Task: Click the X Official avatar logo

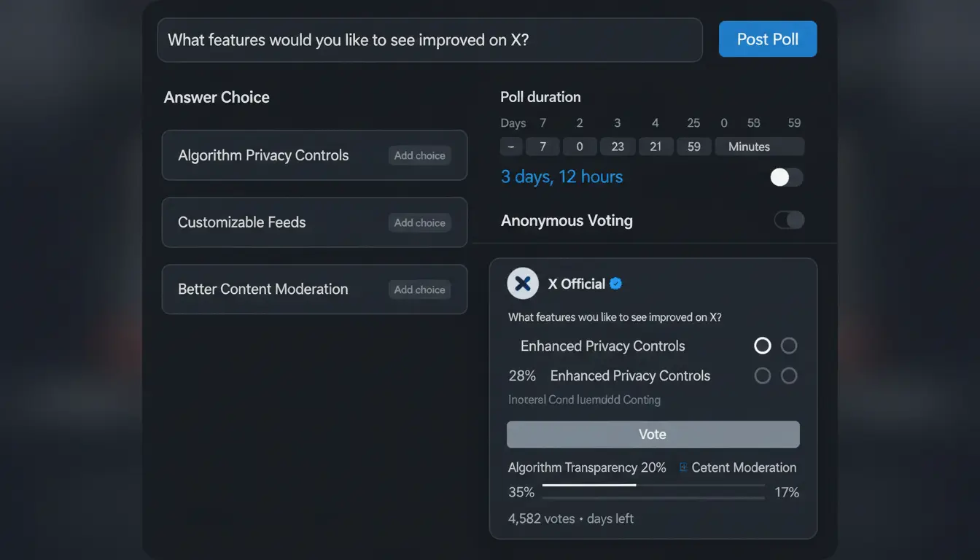Action: tap(522, 283)
